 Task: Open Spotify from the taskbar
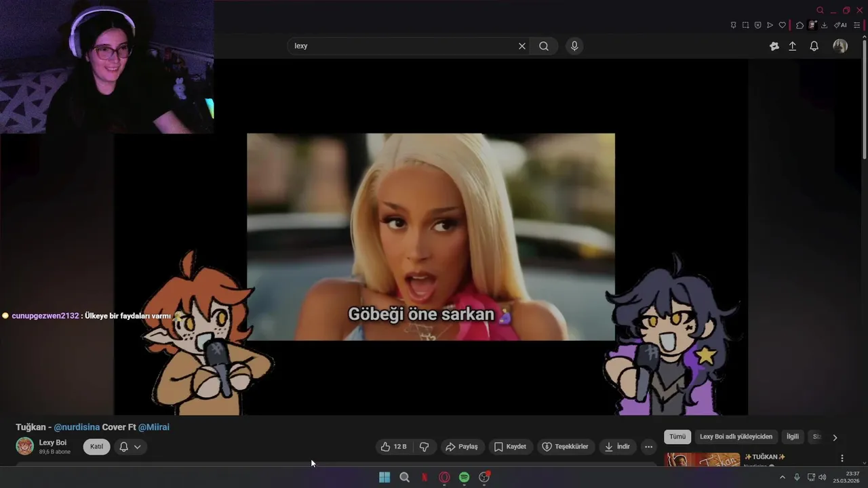pyautogui.click(x=464, y=477)
